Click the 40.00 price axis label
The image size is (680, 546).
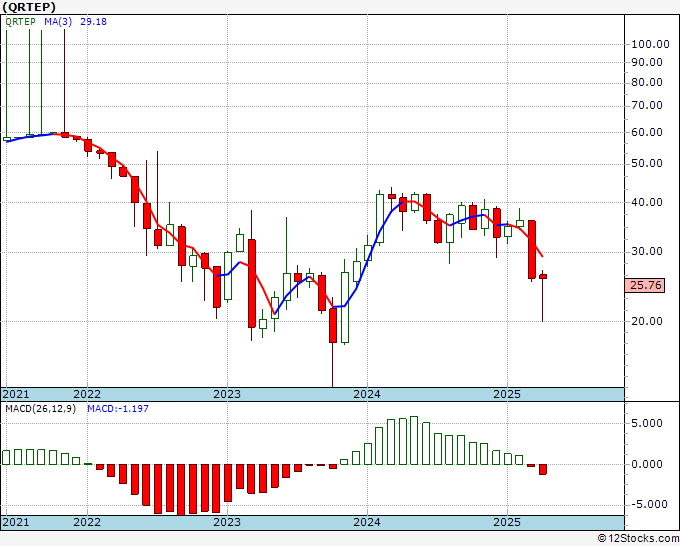pos(647,202)
